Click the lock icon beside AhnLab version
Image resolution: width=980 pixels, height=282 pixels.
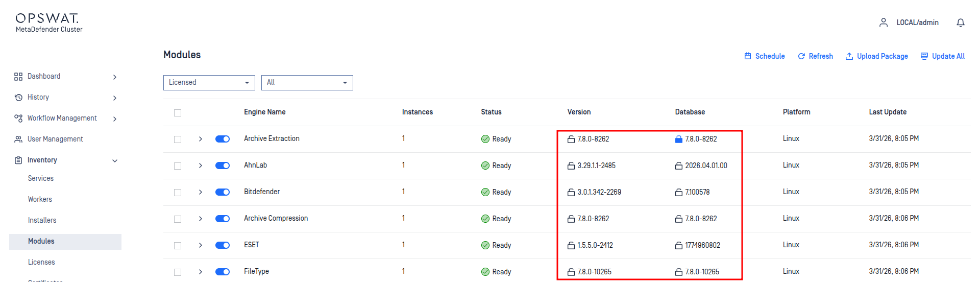(571, 166)
